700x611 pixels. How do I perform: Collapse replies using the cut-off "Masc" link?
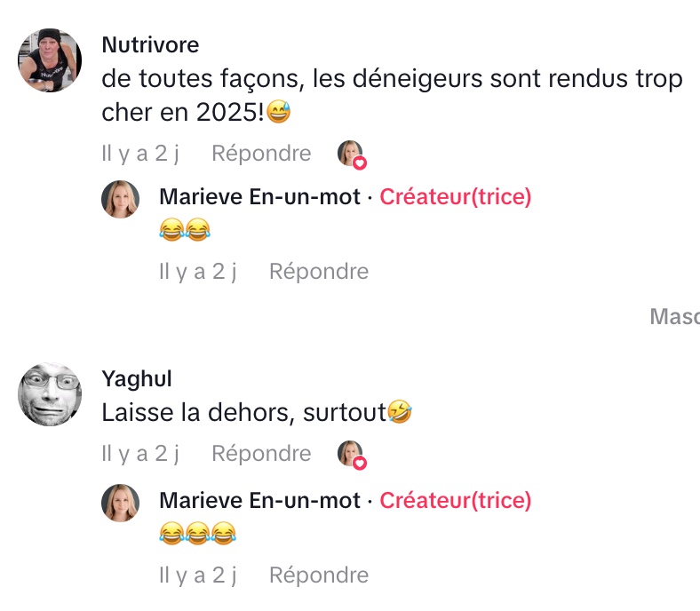[674, 316]
